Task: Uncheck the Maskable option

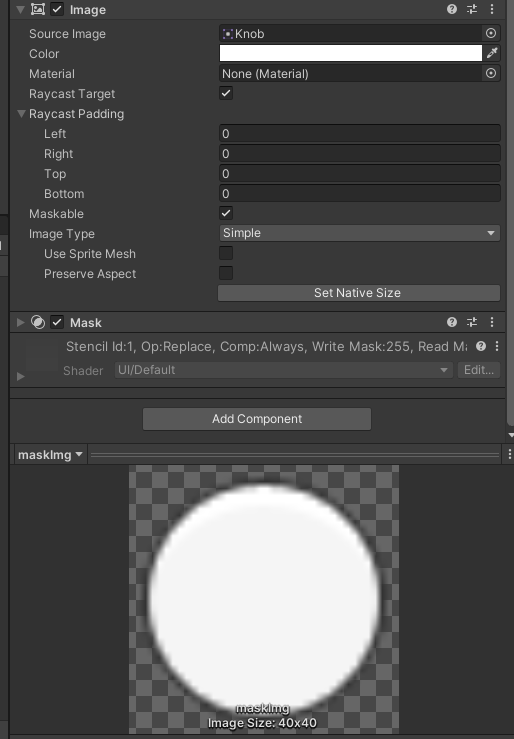Action: coord(226,213)
